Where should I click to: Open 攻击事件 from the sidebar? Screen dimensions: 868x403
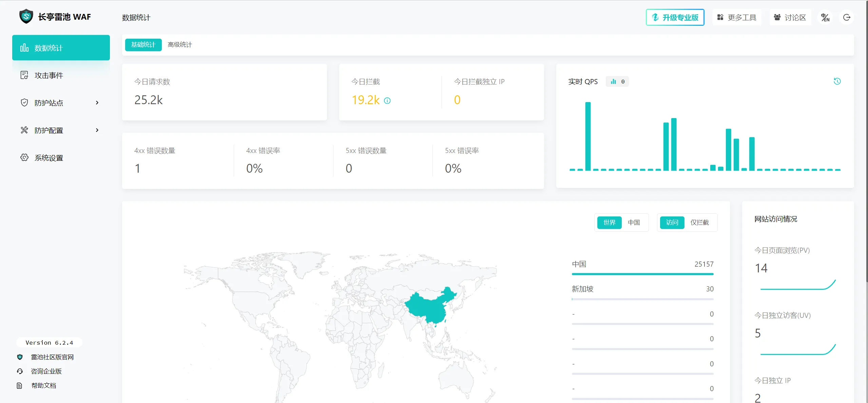click(x=49, y=75)
